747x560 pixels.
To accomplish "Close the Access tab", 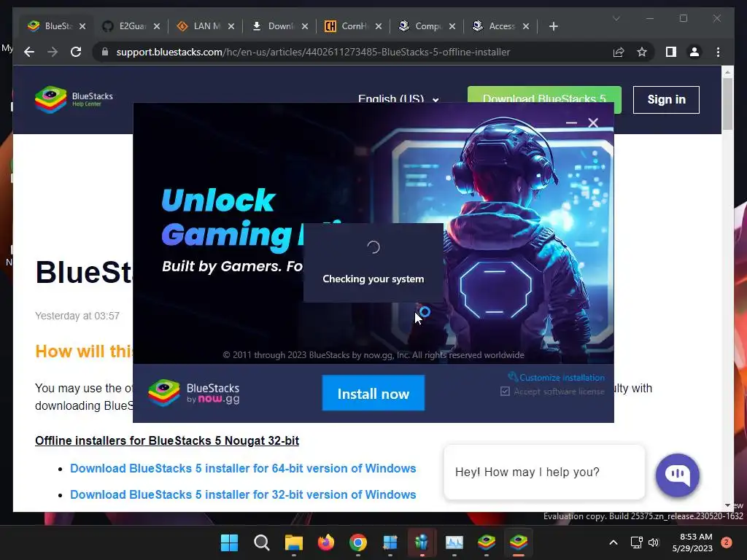I will coord(526,26).
